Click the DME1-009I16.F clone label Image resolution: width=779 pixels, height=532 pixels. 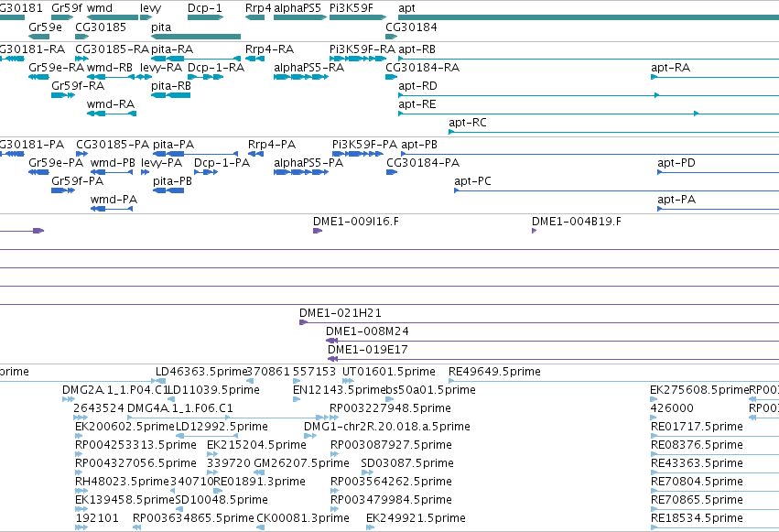[x=356, y=221]
